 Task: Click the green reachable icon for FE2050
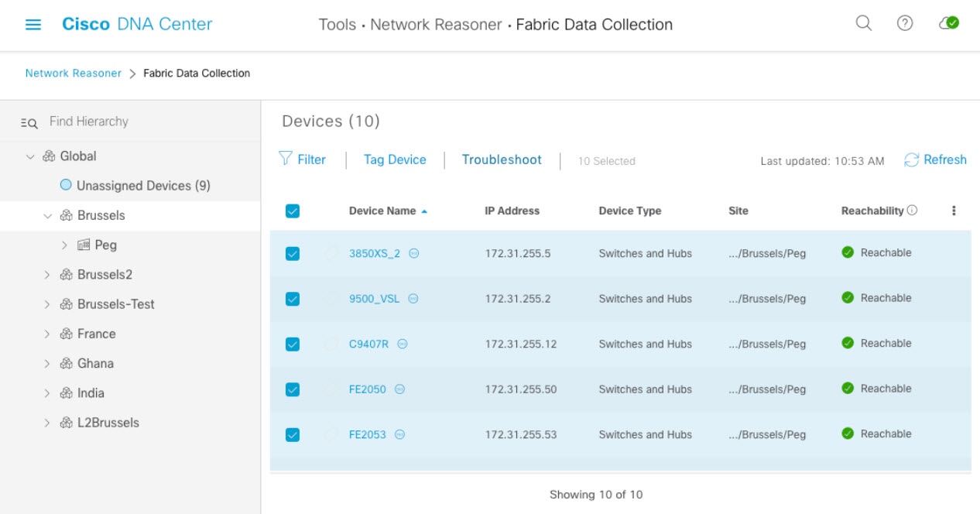tap(848, 389)
